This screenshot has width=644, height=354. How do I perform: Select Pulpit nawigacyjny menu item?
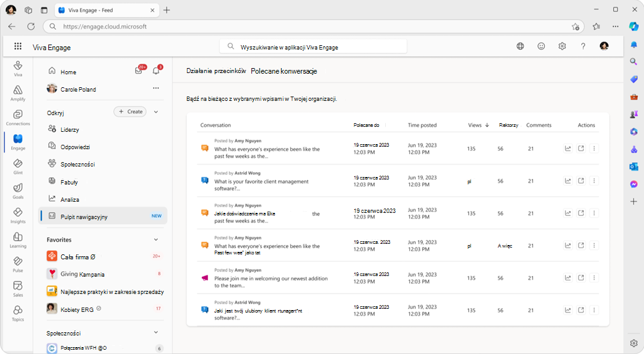pyautogui.click(x=103, y=215)
